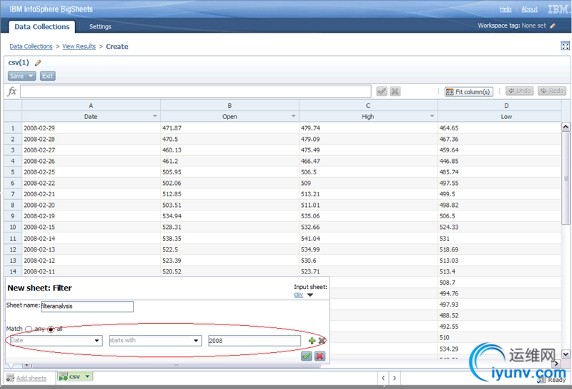Select the Match all radio button
This screenshot has width=572, height=389.
tap(51, 329)
